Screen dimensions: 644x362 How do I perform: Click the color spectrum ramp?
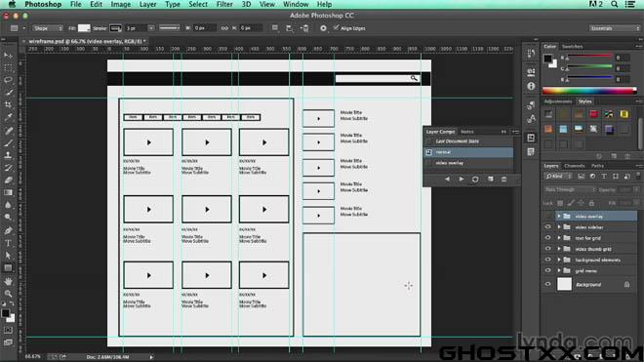[589, 91]
